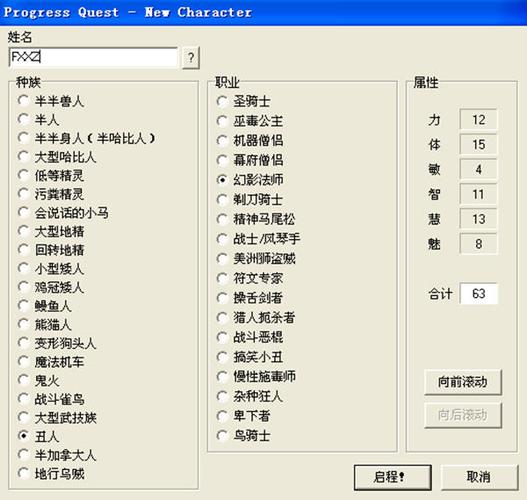Click the 合计 total value 63
This screenshot has width=527, height=500.
[x=478, y=294]
